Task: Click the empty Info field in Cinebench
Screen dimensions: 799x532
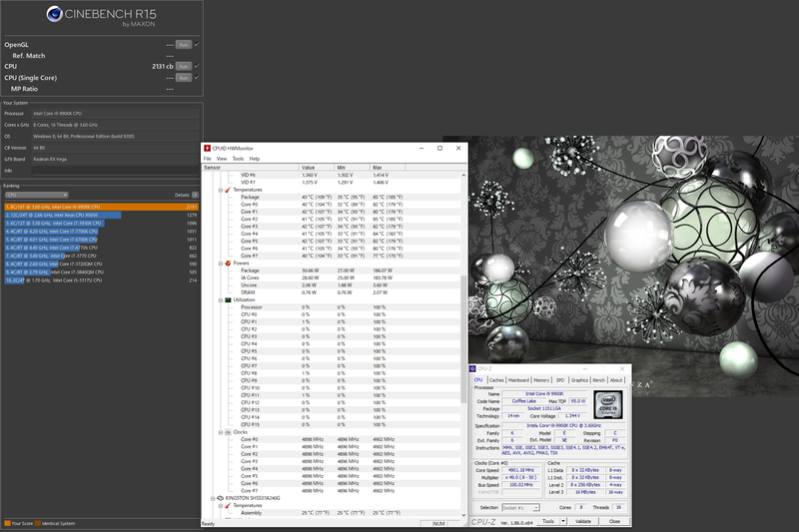Action: (x=115, y=171)
